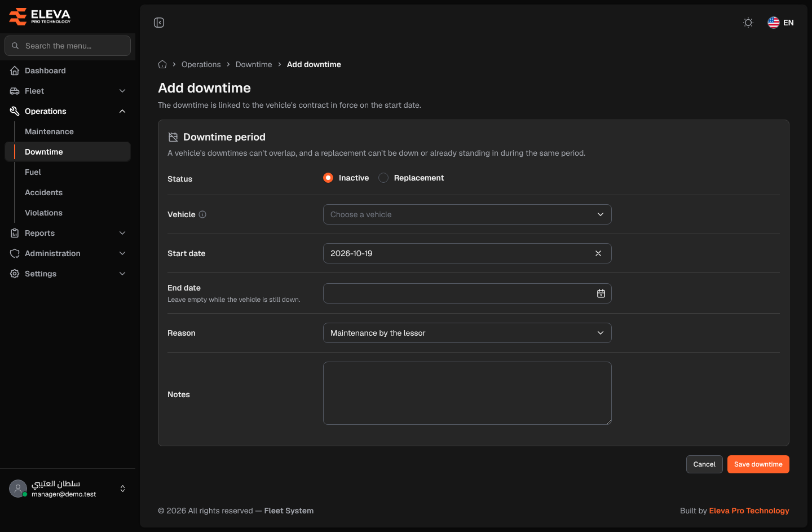Click the Eleva Pro Technology logo
Image resolution: width=812 pixels, height=532 pixels.
[x=40, y=16]
